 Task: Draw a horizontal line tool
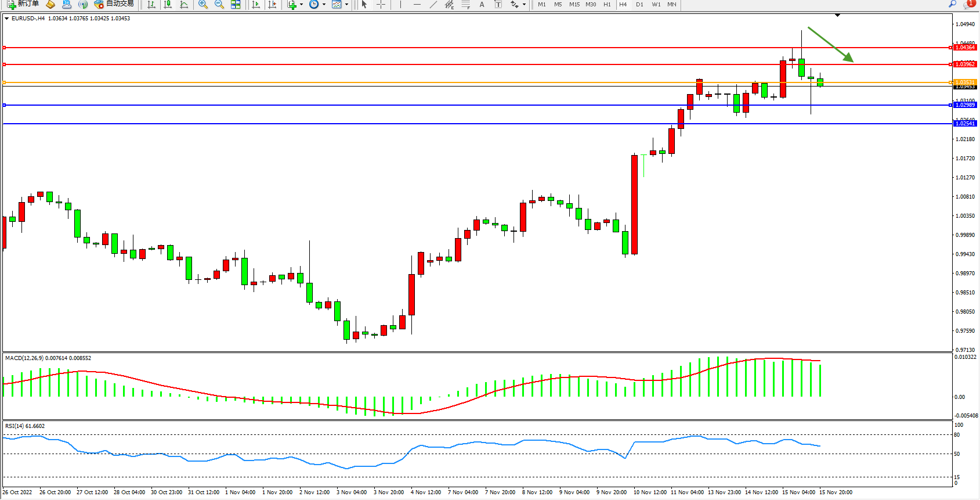coord(417,4)
